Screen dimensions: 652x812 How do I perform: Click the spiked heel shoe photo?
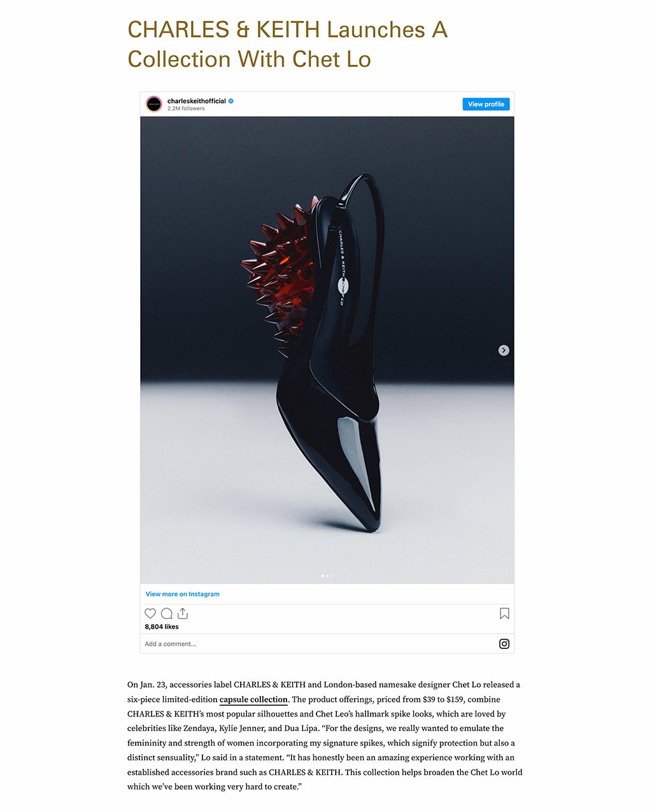[327, 350]
